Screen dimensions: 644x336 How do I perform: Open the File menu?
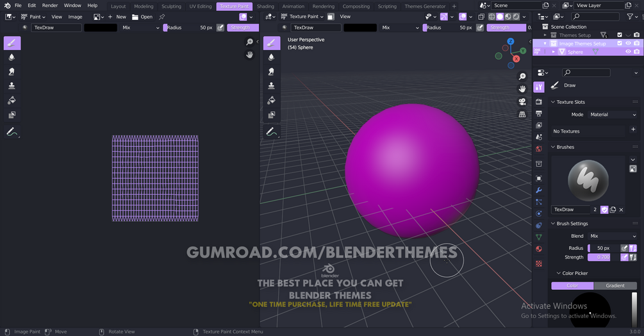pos(18,5)
